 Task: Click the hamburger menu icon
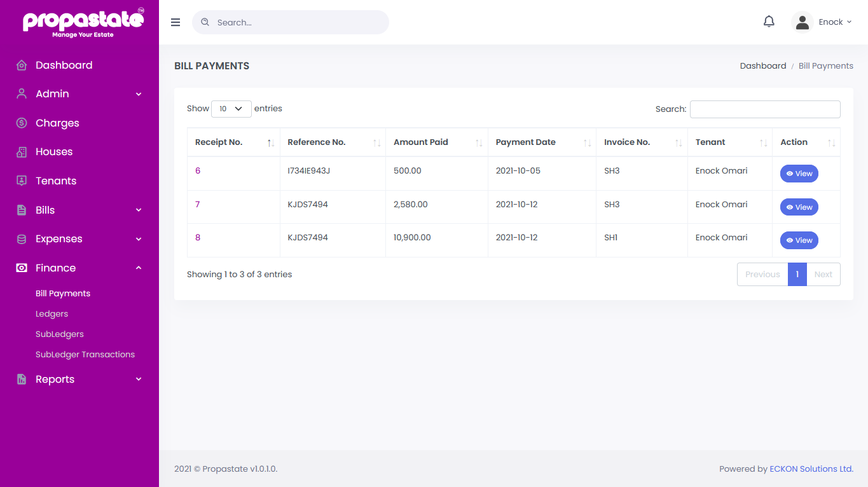click(176, 22)
